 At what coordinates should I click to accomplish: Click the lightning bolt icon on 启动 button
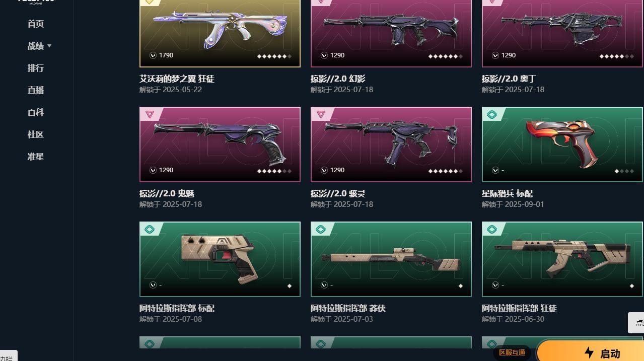coord(589,352)
